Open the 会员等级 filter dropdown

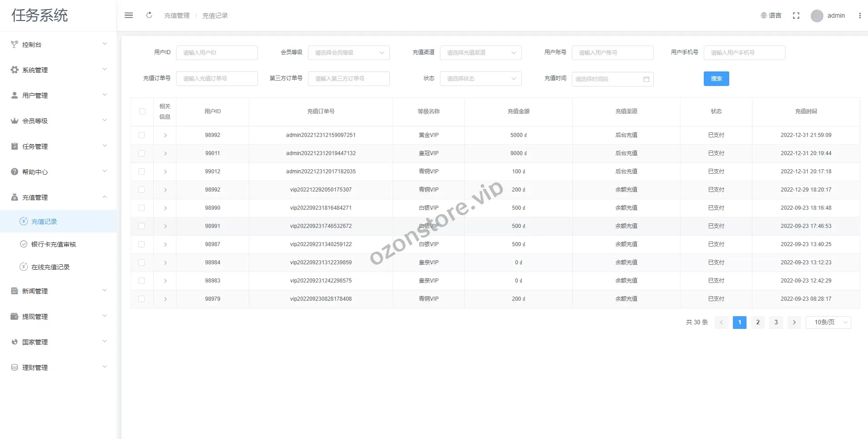click(348, 53)
